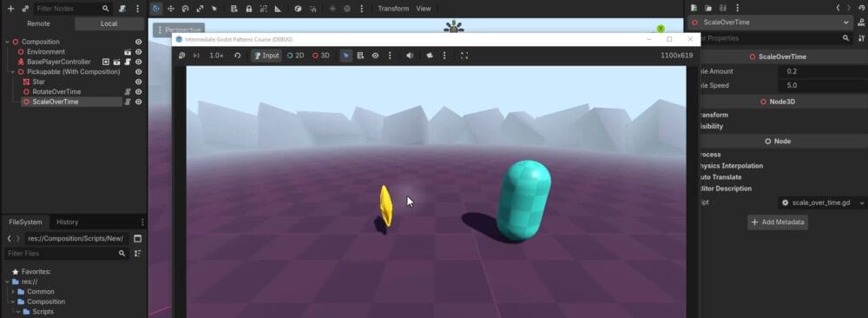Open the viewport Transform menu
The image size is (868, 318).
coord(393,9)
